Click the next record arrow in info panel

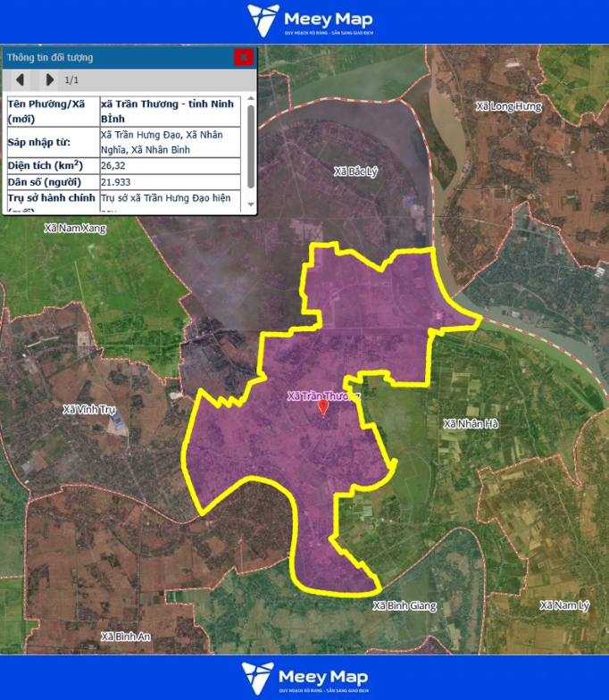click(x=49, y=79)
